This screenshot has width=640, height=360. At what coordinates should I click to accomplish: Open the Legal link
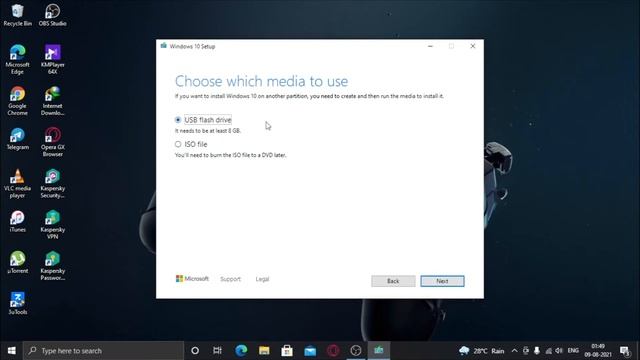coord(262,279)
